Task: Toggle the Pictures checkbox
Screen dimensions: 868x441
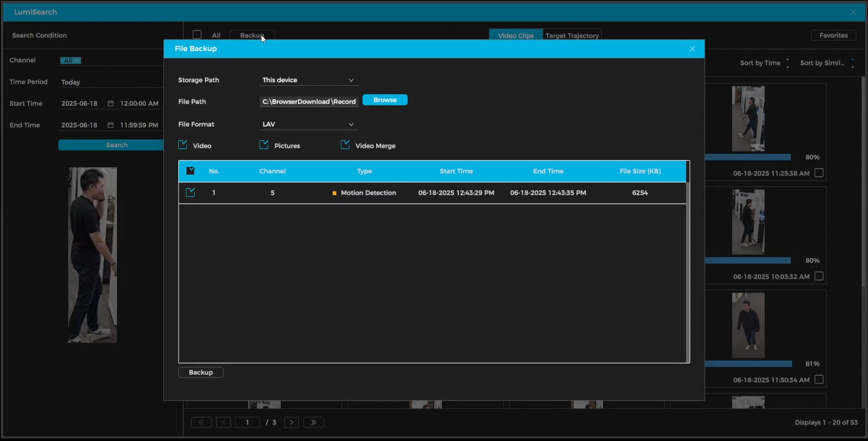Action: pyautogui.click(x=264, y=145)
